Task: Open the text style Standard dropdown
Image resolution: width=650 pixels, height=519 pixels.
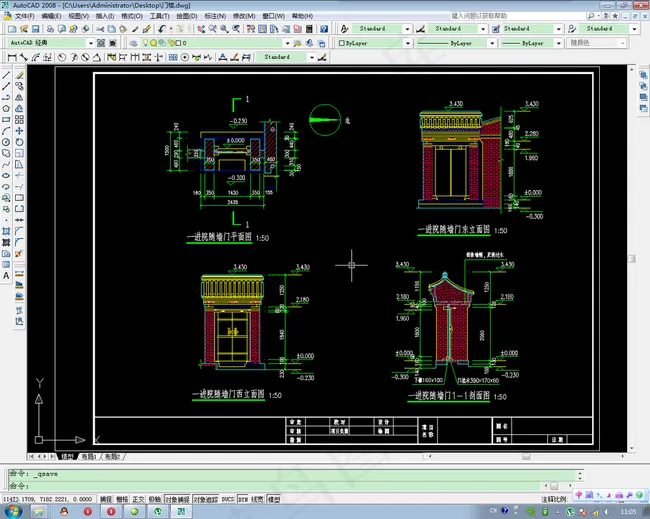Action: point(407,29)
